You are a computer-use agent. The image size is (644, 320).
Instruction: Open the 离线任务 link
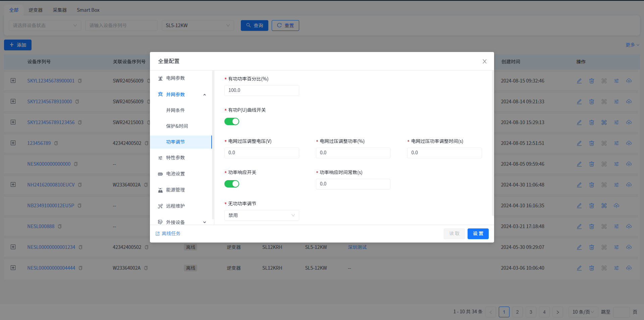(x=171, y=233)
